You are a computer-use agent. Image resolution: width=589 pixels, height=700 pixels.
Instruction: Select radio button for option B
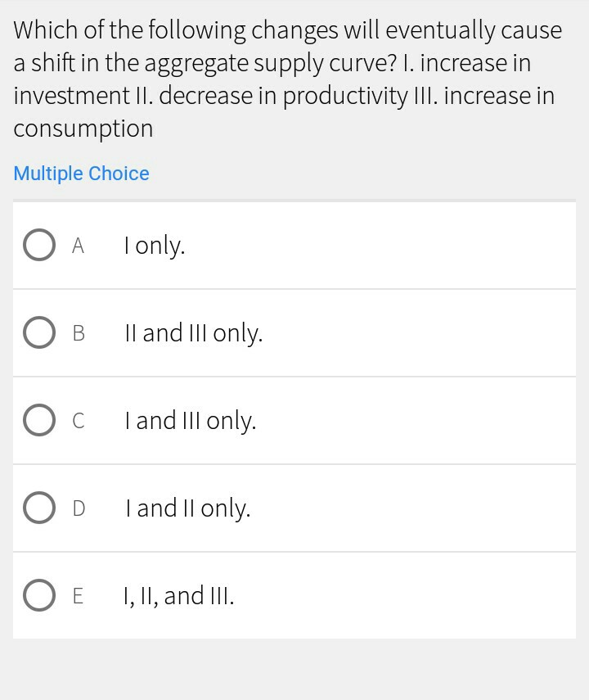pos(38,332)
